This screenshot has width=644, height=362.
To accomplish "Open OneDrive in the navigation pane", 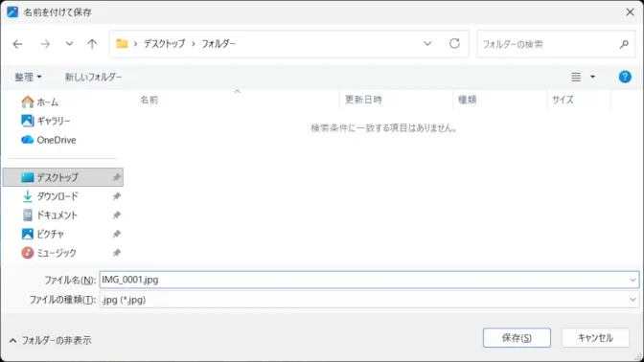I will pos(49,140).
